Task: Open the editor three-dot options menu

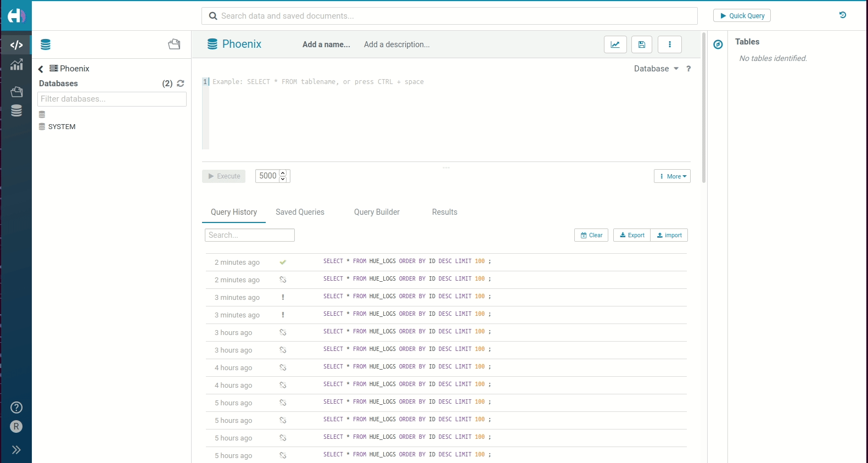Action: (x=670, y=44)
